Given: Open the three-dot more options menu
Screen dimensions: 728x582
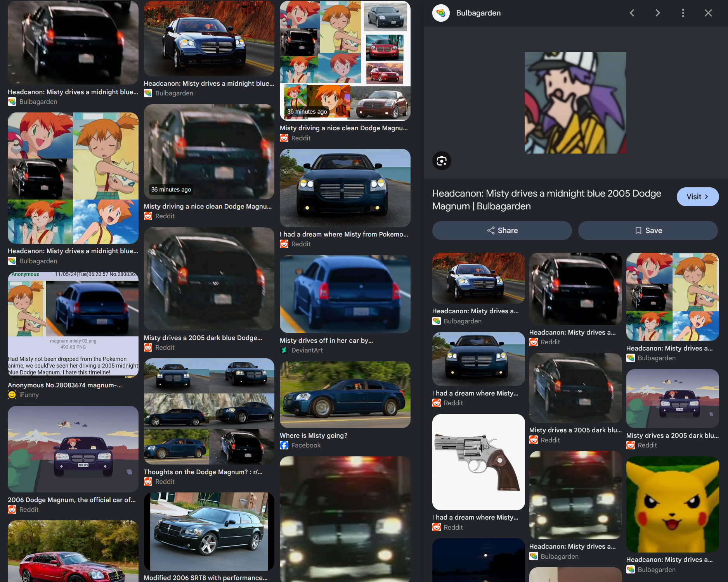Looking at the screenshot, I should click(x=683, y=13).
